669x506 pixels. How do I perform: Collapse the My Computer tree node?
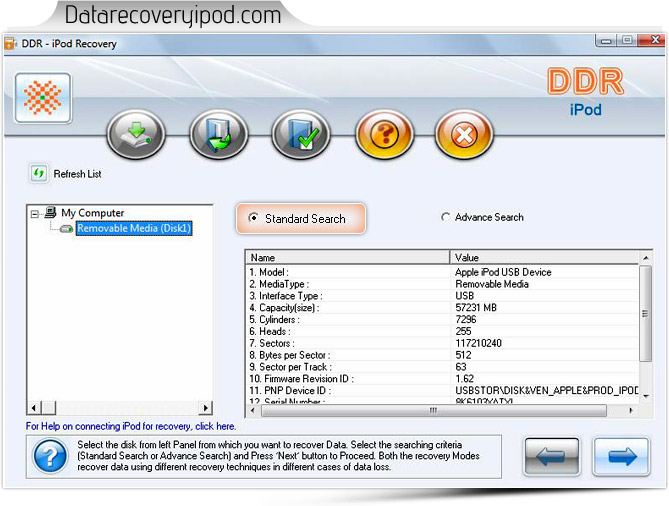point(35,214)
